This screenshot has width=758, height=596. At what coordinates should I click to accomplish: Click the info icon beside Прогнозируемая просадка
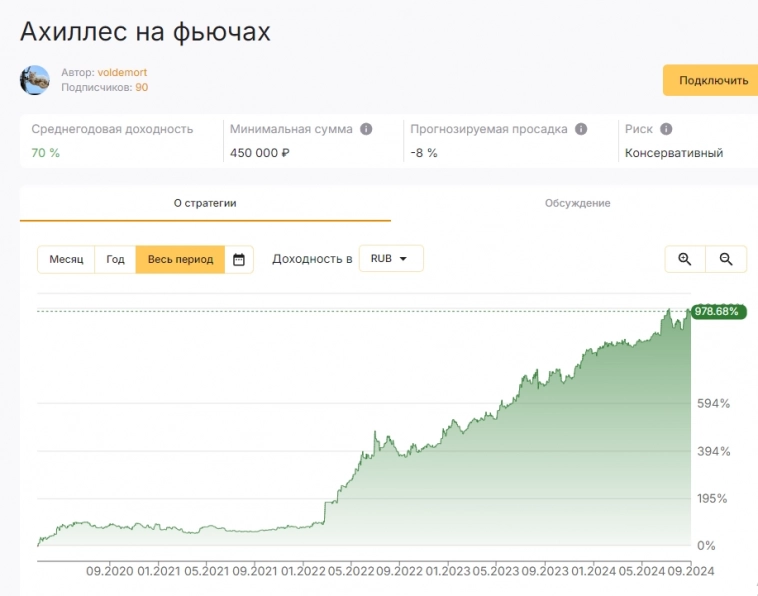581,130
